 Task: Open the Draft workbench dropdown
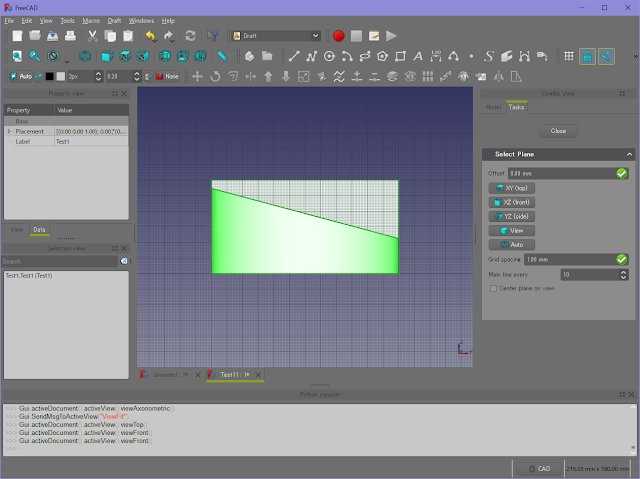(x=276, y=36)
